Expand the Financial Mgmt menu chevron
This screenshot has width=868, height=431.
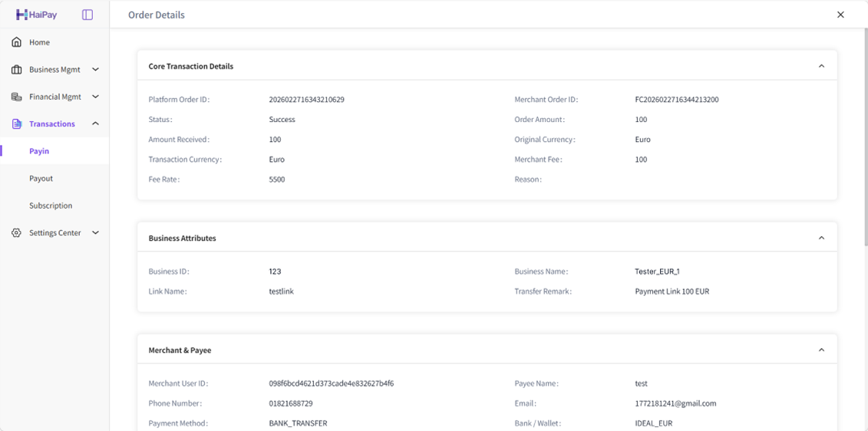point(95,97)
